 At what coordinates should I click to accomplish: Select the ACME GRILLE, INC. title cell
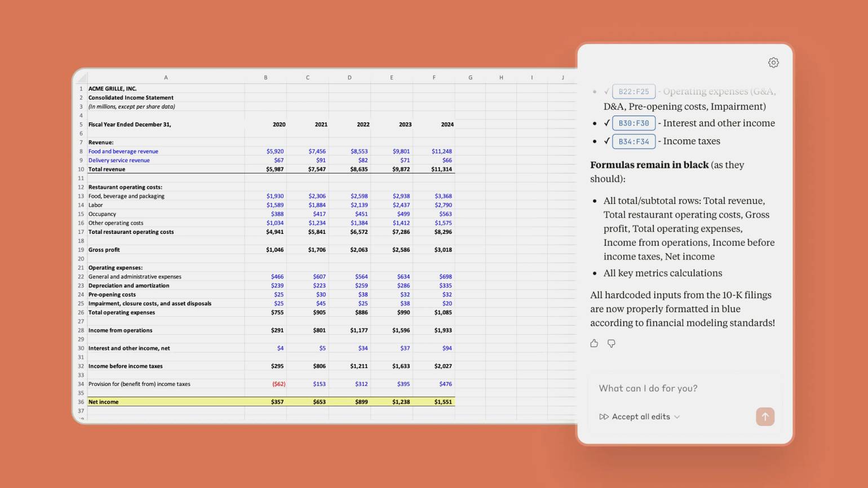(x=165, y=88)
